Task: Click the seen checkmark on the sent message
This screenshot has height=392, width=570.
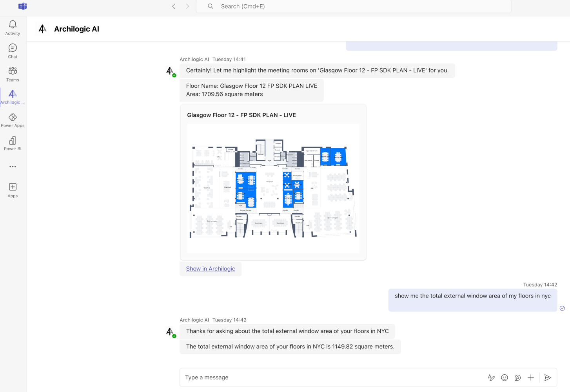Action: click(562, 308)
